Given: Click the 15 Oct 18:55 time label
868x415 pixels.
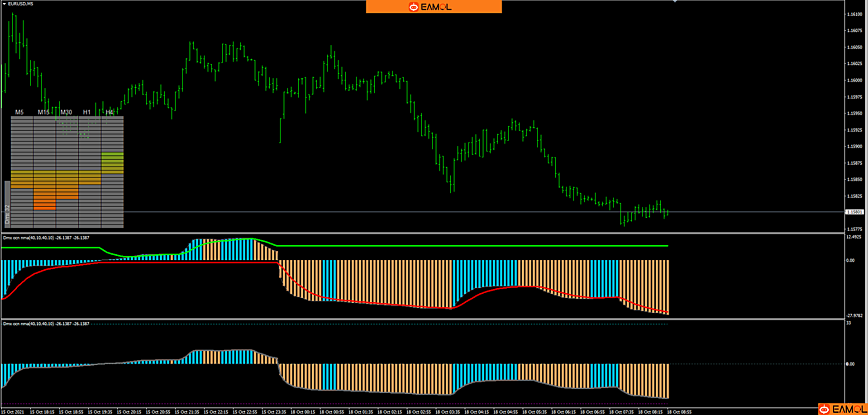Looking at the screenshot, I should (71, 412).
